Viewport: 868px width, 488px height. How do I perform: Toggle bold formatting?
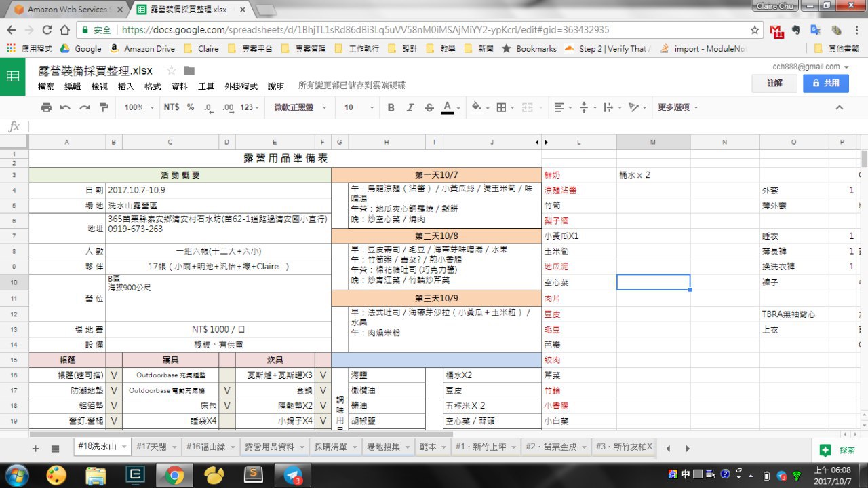[x=391, y=107]
